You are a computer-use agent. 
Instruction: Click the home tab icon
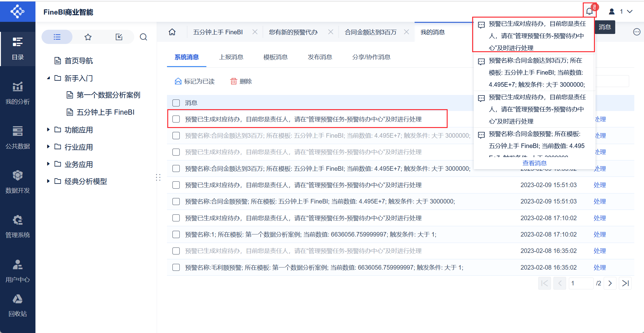172,32
